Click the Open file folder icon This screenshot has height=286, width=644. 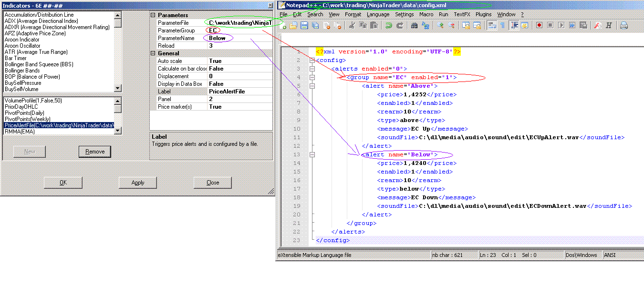pos(294,26)
